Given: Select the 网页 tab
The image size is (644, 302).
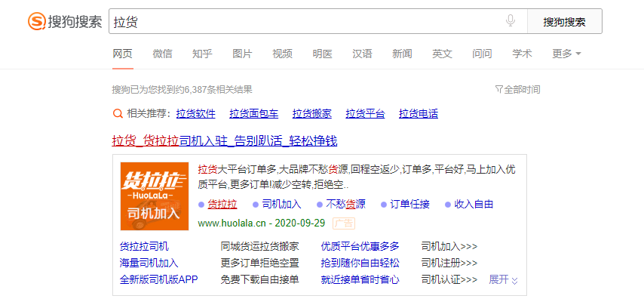Looking at the screenshot, I should pos(123,54).
